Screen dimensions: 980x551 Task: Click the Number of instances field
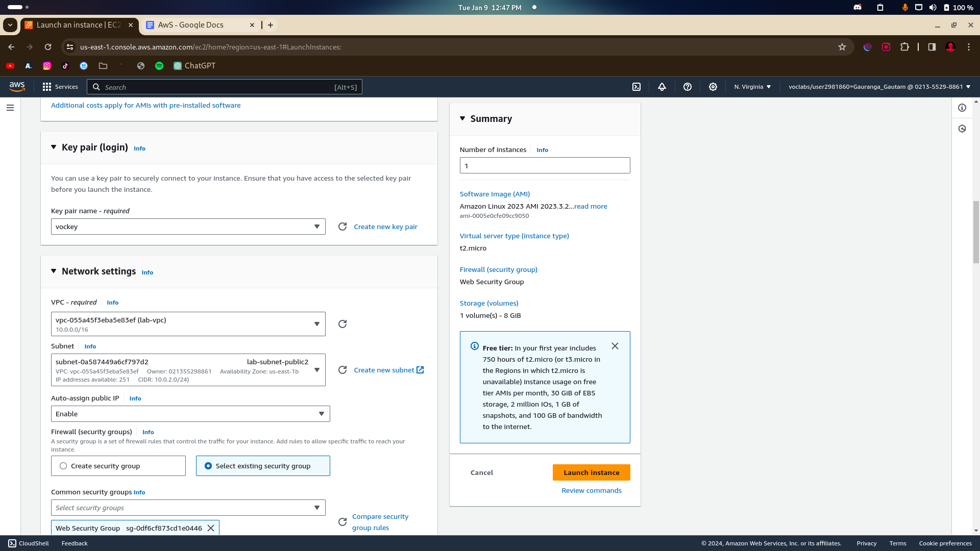(x=545, y=165)
